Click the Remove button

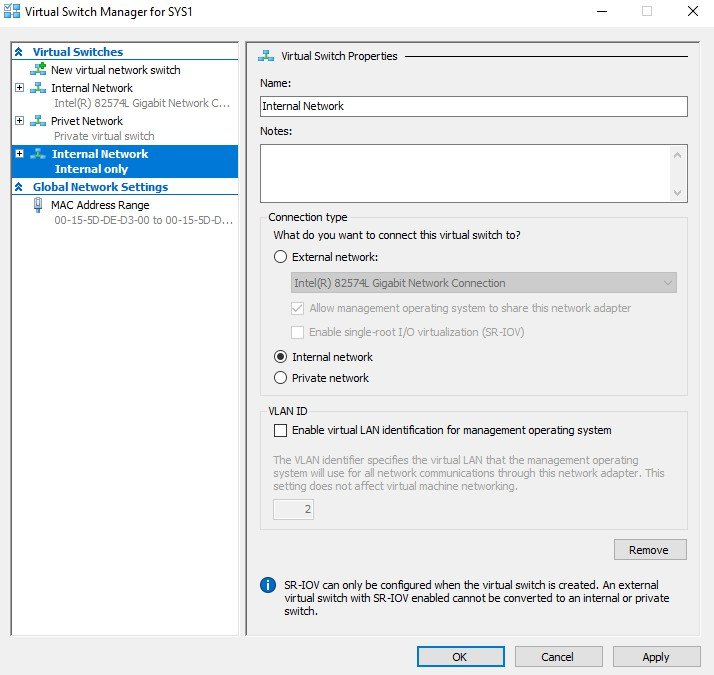tap(650, 550)
